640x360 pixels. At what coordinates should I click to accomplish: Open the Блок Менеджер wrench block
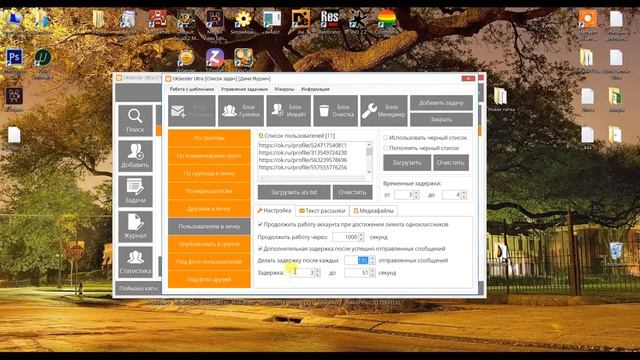(x=384, y=111)
